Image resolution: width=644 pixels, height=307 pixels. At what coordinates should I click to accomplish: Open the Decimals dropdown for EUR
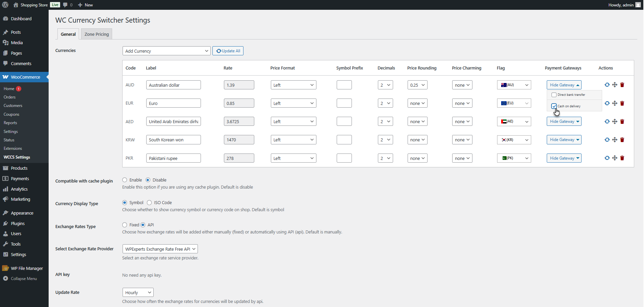point(385,103)
